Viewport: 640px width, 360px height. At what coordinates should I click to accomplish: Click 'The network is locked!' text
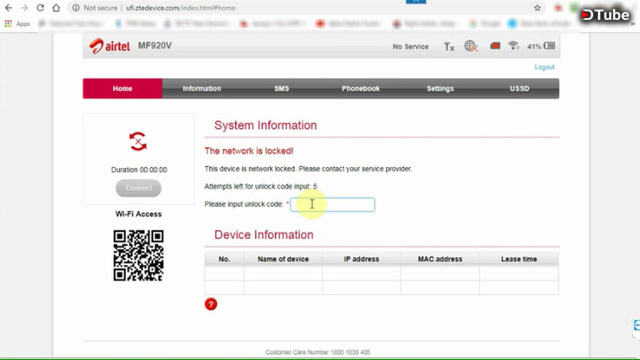point(249,151)
